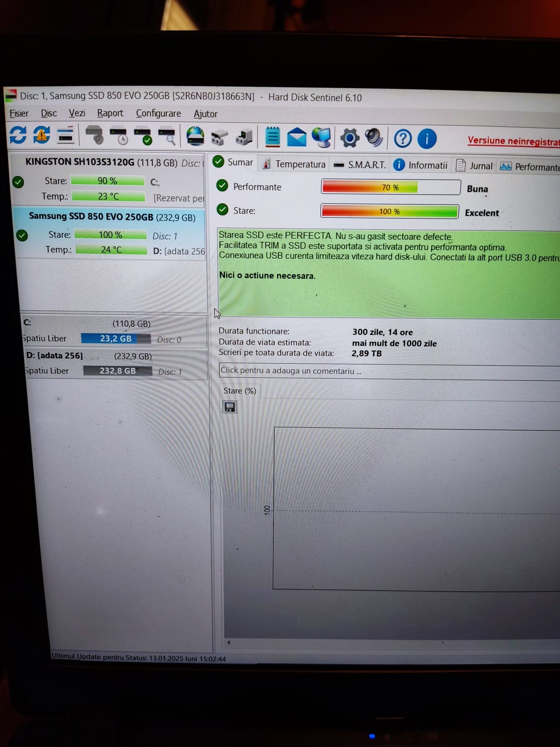Click the Kingston Stare 90 % bar
Viewport: 560px width, 747px height.
tap(108, 181)
